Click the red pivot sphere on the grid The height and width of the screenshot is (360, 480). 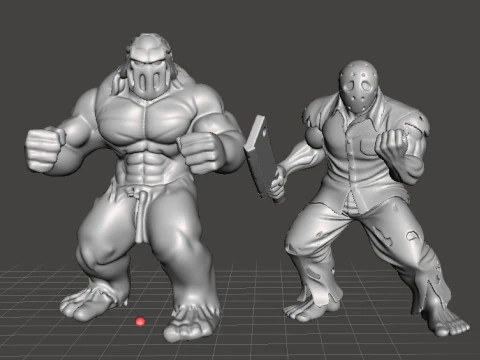coord(140,321)
